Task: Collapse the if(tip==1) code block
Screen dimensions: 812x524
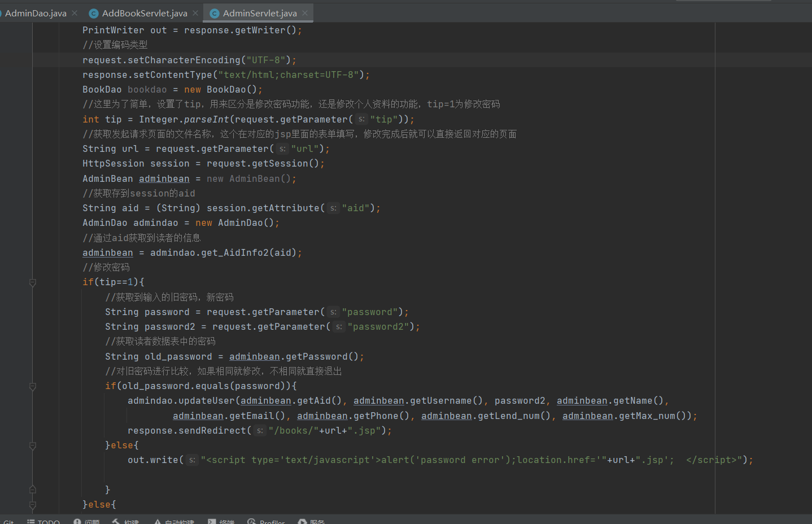Action: [x=33, y=282]
